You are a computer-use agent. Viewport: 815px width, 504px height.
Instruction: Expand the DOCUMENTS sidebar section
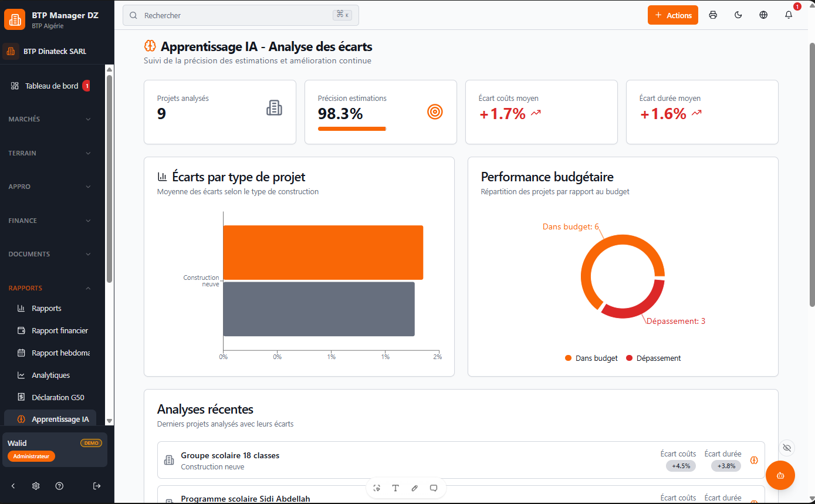click(x=50, y=254)
